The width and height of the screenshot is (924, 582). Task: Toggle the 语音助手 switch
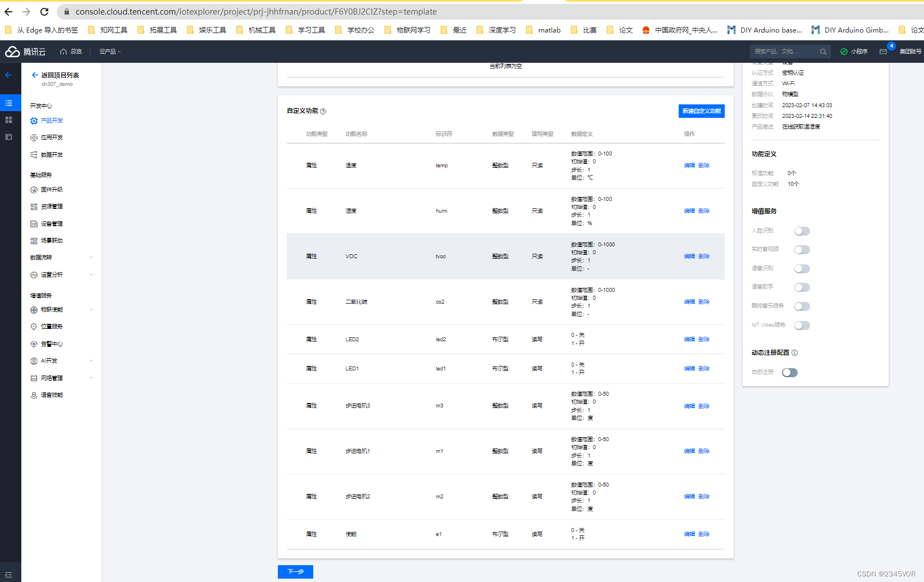(x=802, y=287)
